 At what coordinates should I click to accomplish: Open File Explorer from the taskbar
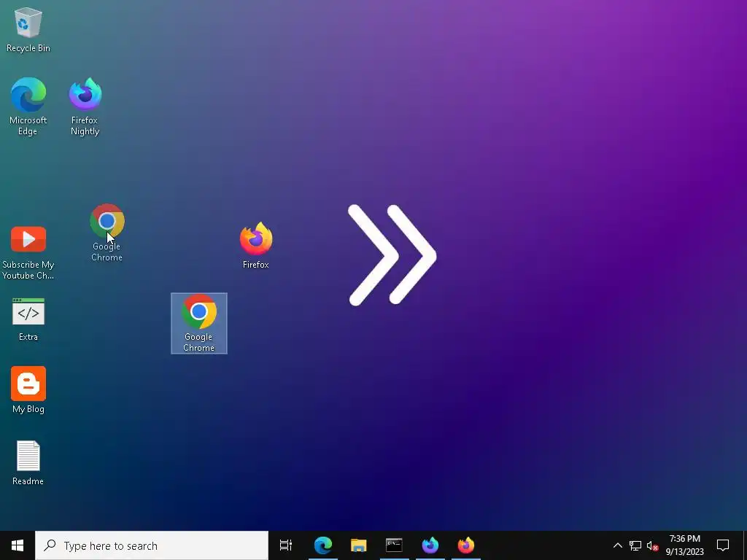click(x=358, y=545)
